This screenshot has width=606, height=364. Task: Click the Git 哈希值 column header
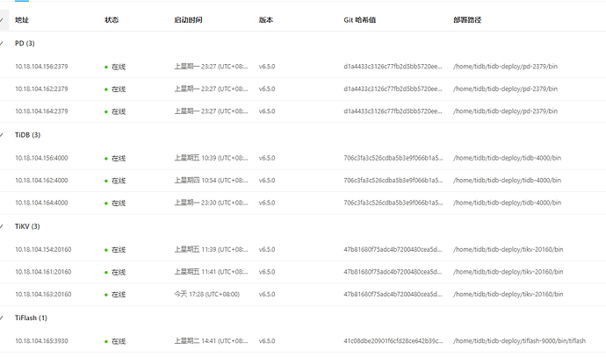360,19
